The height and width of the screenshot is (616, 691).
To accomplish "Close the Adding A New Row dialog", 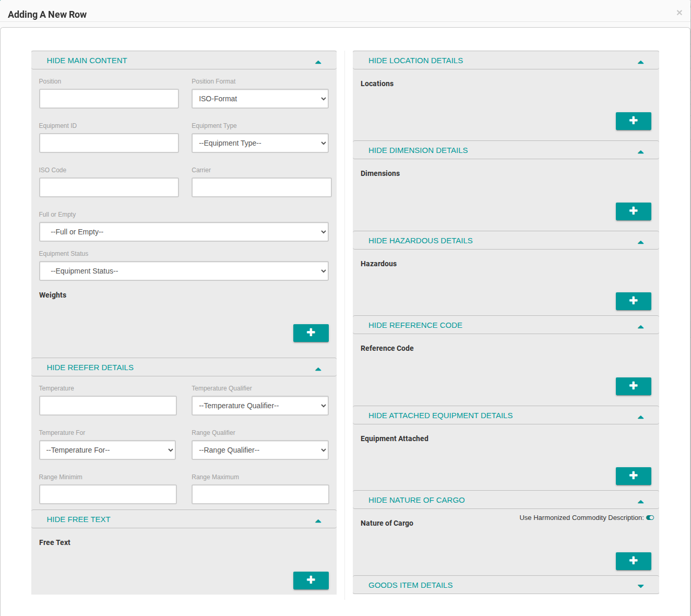I will pyautogui.click(x=679, y=13).
